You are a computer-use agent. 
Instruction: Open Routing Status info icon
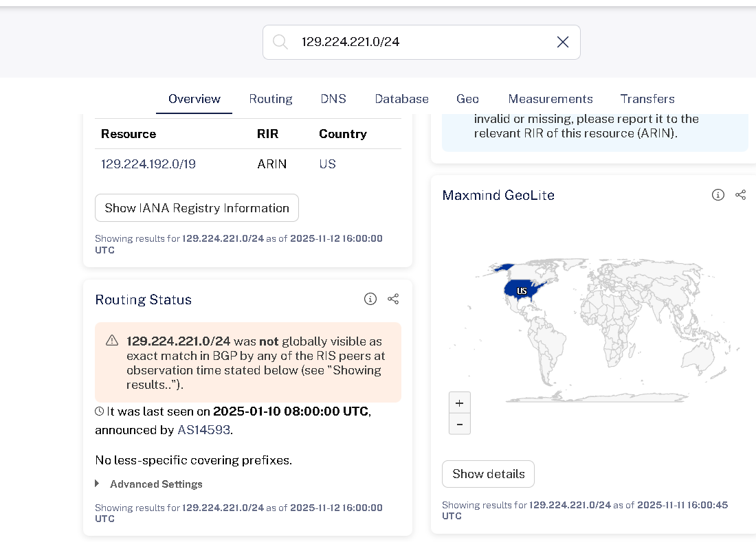pyautogui.click(x=370, y=299)
